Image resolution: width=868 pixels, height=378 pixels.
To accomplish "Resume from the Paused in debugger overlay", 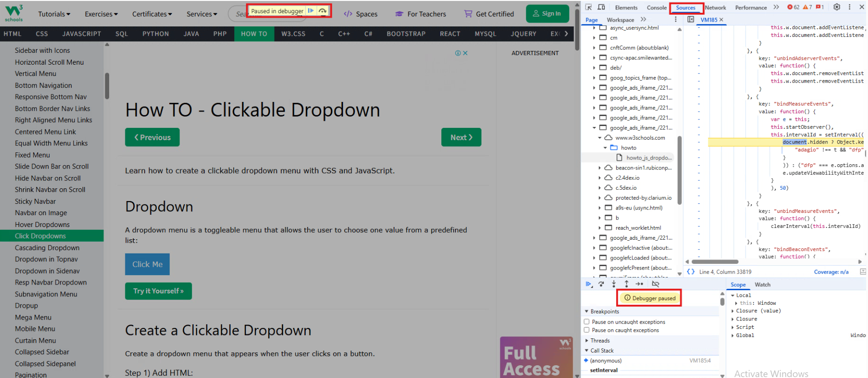I will 310,11.
